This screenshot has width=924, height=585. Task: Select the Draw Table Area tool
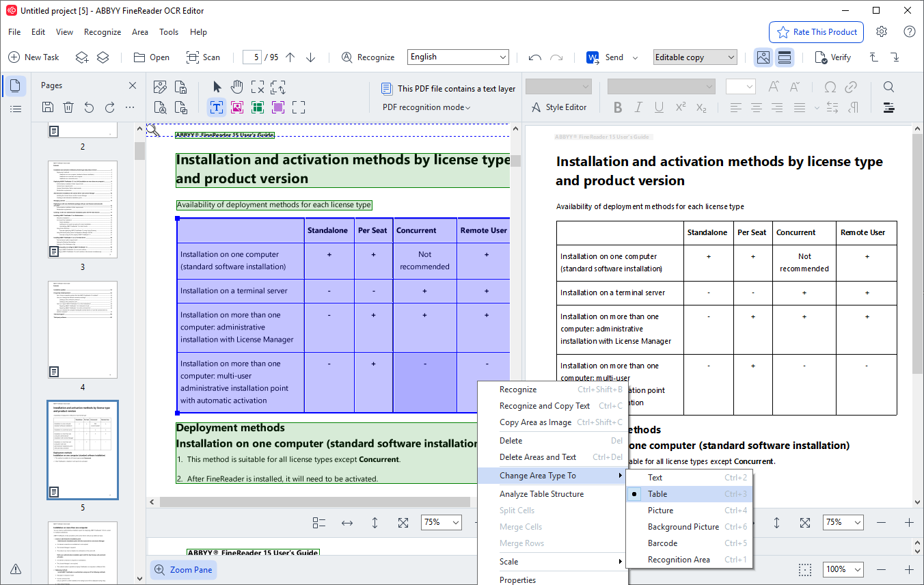tap(258, 107)
